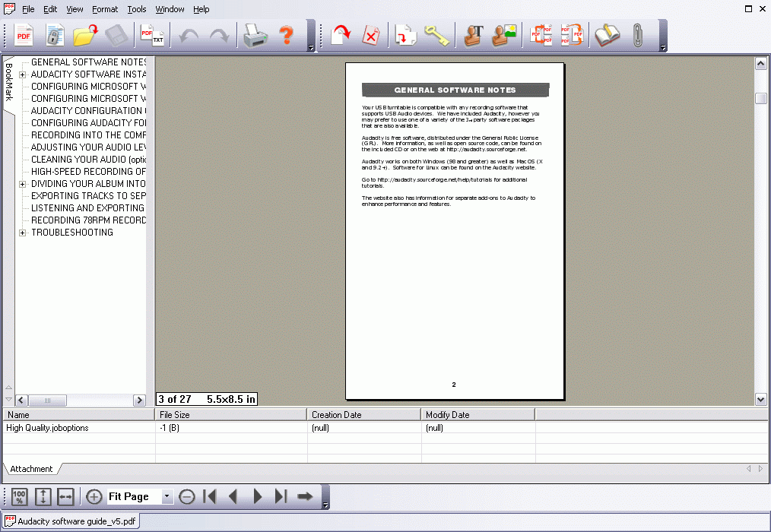Image resolution: width=771 pixels, height=532 pixels.
Task: Open the Tools menu
Action: [x=136, y=9]
